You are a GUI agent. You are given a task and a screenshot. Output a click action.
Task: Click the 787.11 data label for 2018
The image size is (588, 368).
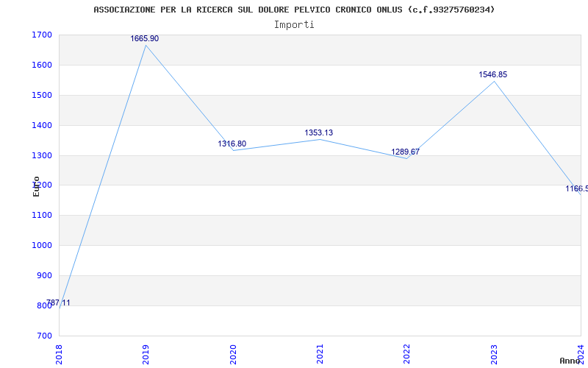(58, 303)
